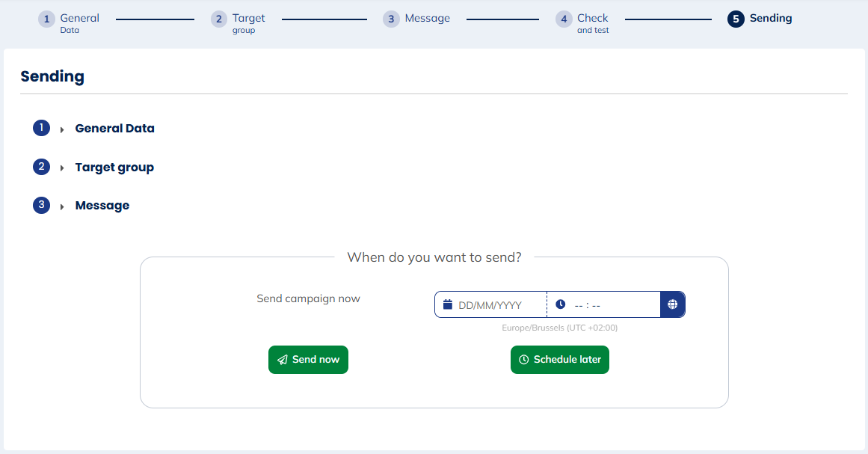
Task: Click the numbered circle 1 beside General Data
Action: tap(41, 128)
